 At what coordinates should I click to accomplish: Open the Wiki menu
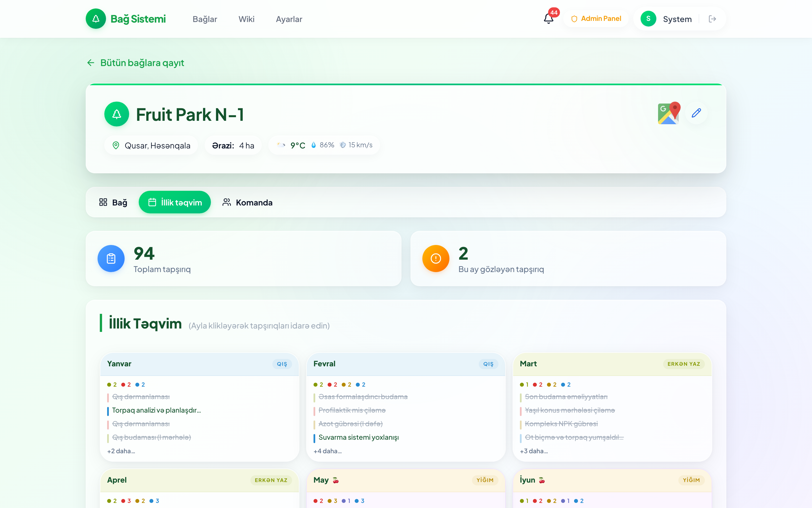point(246,19)
